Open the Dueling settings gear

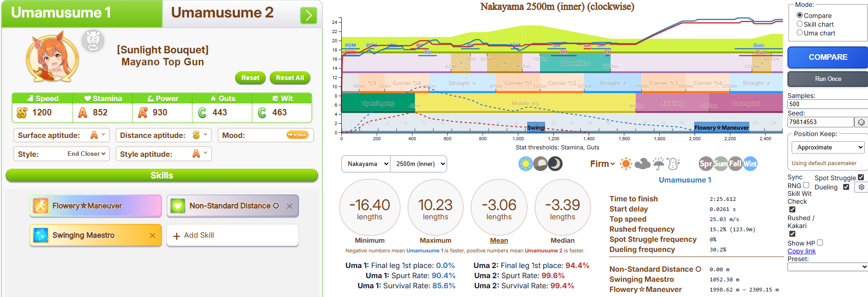861,187
